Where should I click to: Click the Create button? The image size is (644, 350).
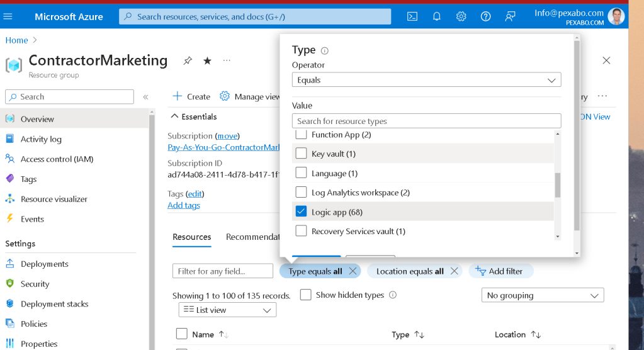191,96
